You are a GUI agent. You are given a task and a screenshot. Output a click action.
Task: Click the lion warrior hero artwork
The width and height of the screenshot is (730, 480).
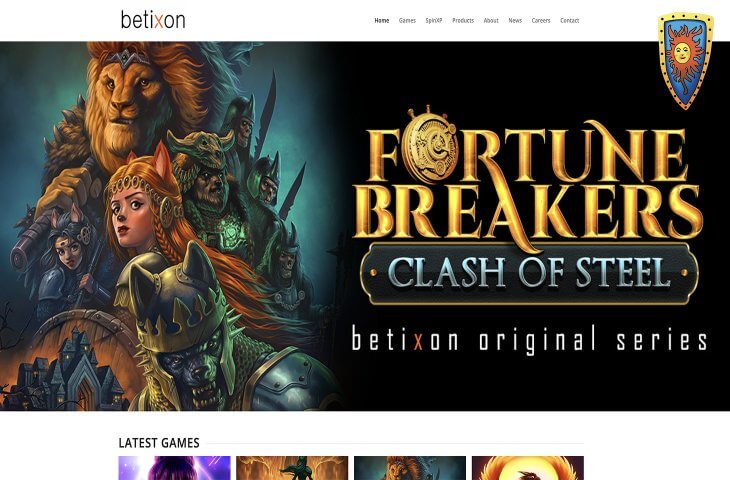coord(170,226)
